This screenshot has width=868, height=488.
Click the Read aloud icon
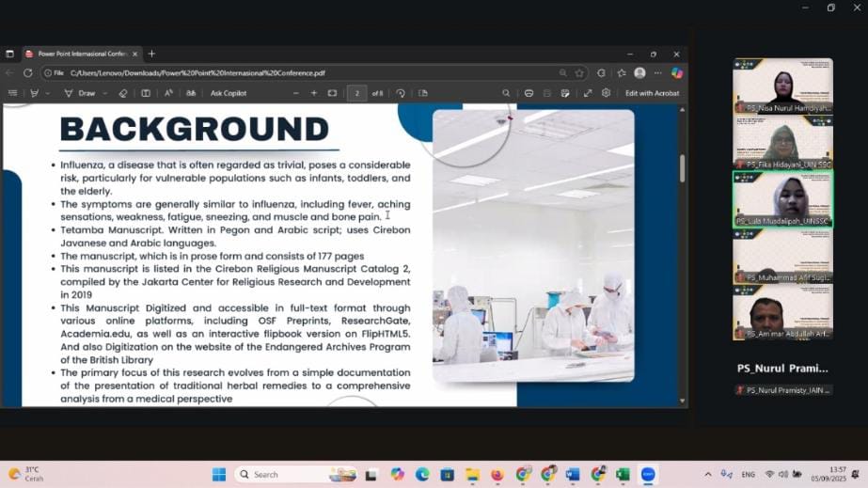(x=169, y=93)
